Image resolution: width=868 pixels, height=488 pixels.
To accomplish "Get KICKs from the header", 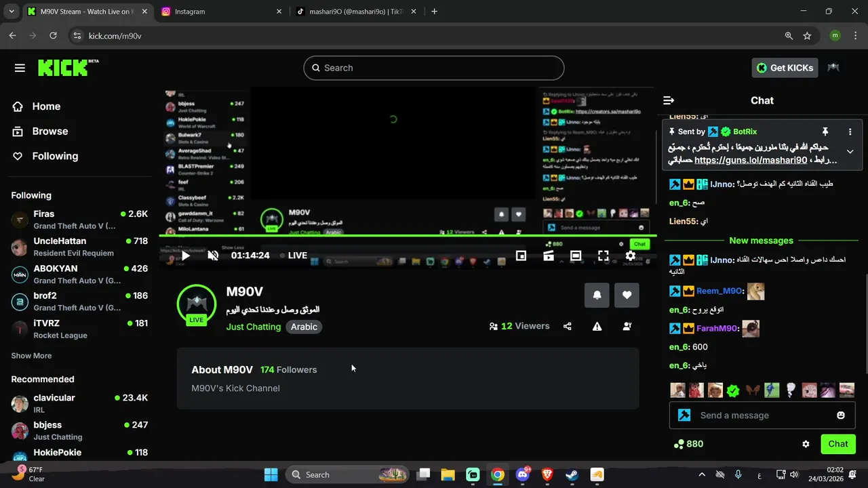I will coord(785,68).
